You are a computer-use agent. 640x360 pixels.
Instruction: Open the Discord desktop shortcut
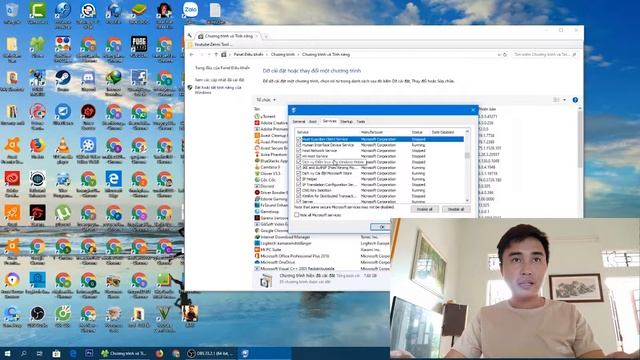88,79
